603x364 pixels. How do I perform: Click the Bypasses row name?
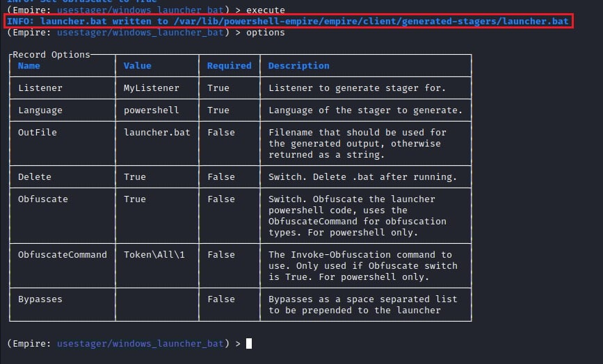[x=40, y=299]
